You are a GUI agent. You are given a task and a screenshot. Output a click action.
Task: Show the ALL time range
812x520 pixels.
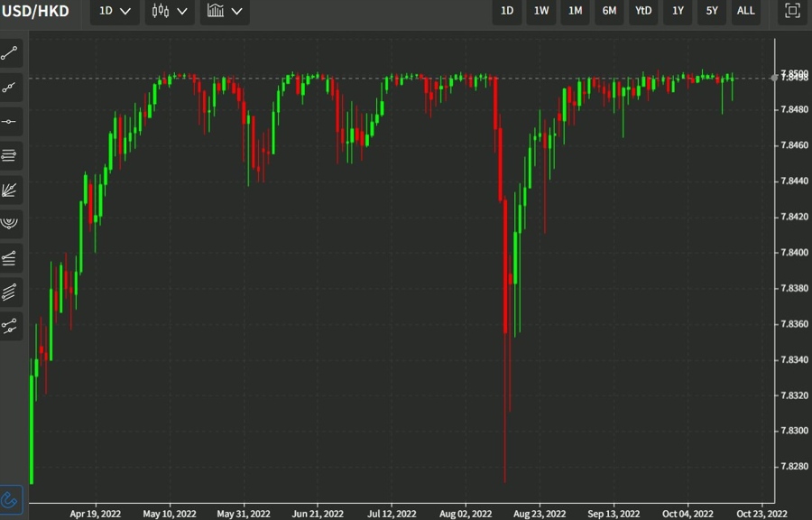(x=746, y=11)
